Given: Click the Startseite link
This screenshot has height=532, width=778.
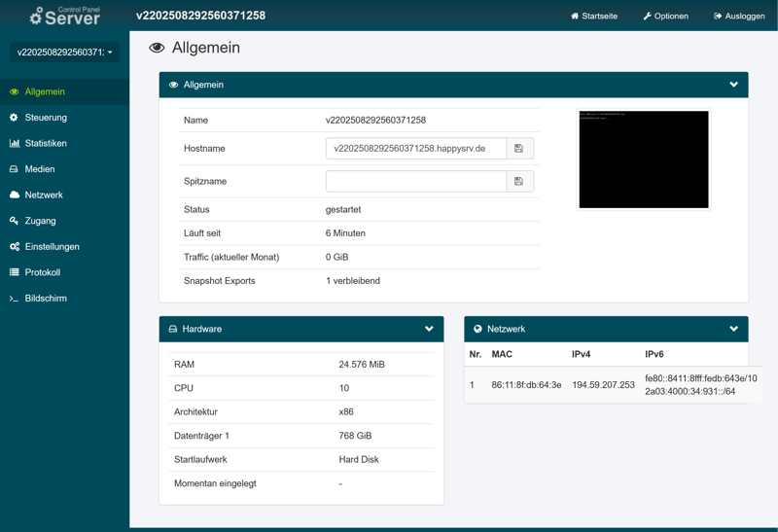Looking at the screenshot, I should tap(594, 17).
